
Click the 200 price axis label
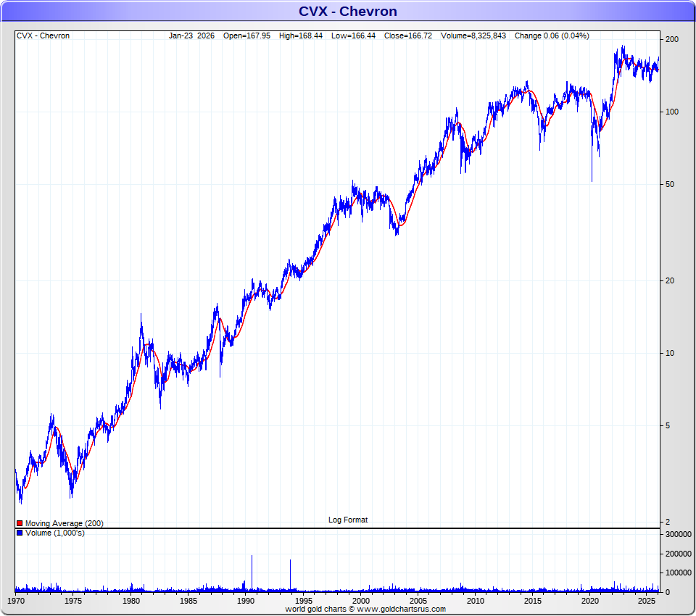click(672, 39)
